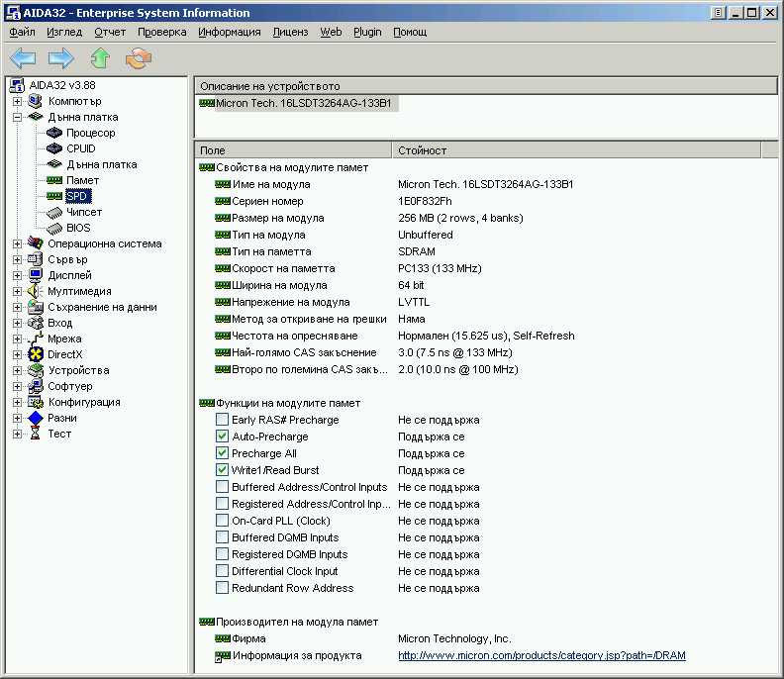Click the Устройства devices icon
The width and height of the screenshot is (784, 679).
coord(36,370)
